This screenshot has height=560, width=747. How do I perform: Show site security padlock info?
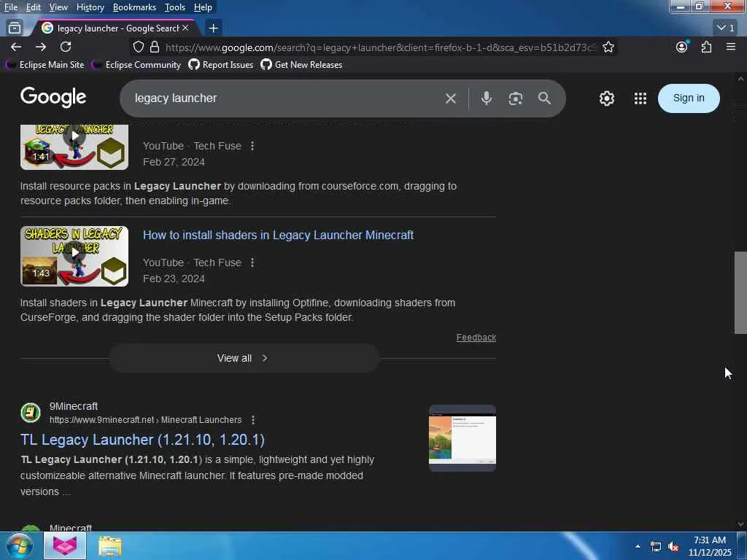tap(155, 47)
